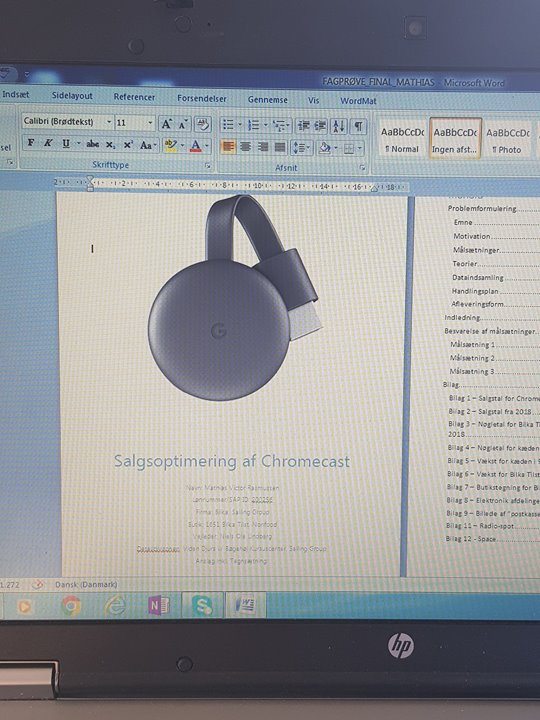540x720 pixels.
Task: Open Skype from taskbar
Action: (x=202, y=606)
